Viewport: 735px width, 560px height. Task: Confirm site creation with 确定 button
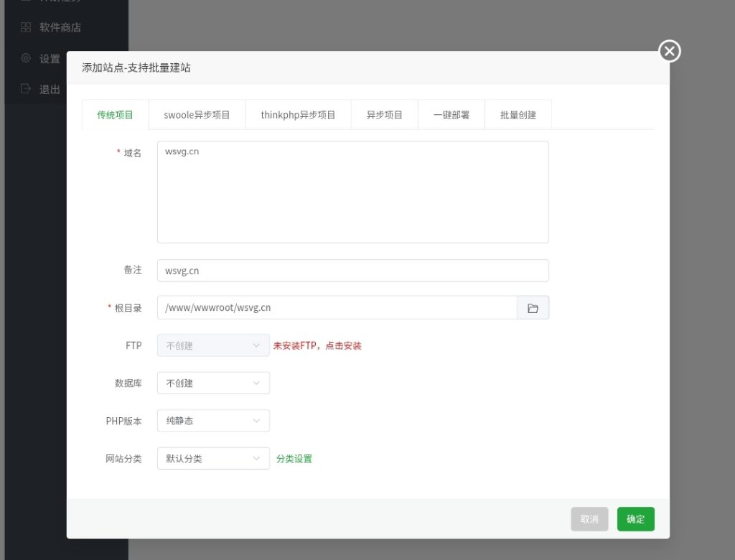tap(635, 518)
